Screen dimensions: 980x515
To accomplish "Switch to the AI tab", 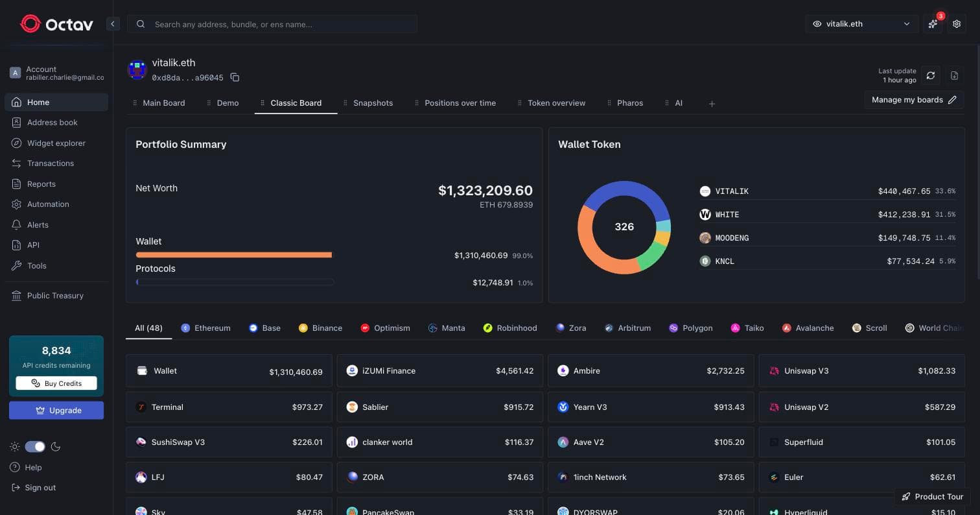I will point(673,103).
